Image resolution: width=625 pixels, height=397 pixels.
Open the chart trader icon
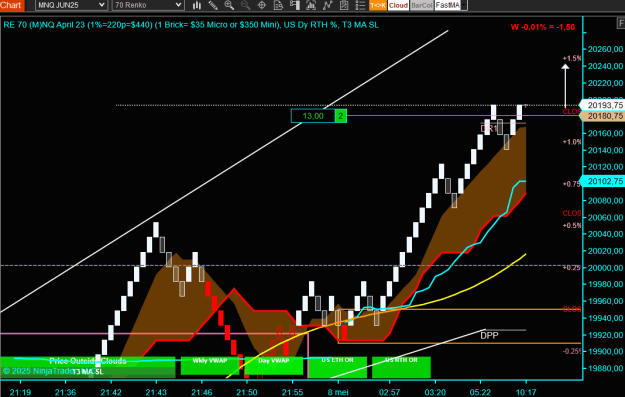[x=295, y=5]
